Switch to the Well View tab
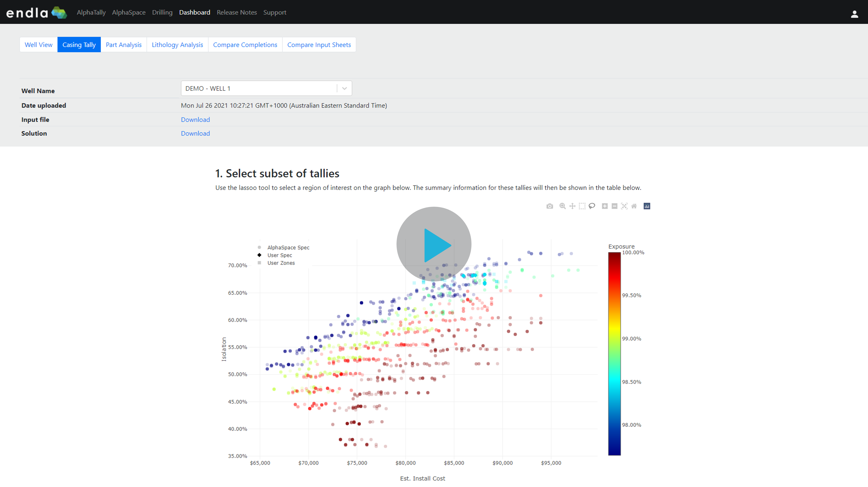868x487 pixels. pyautogui.click(x=38, y=45)
